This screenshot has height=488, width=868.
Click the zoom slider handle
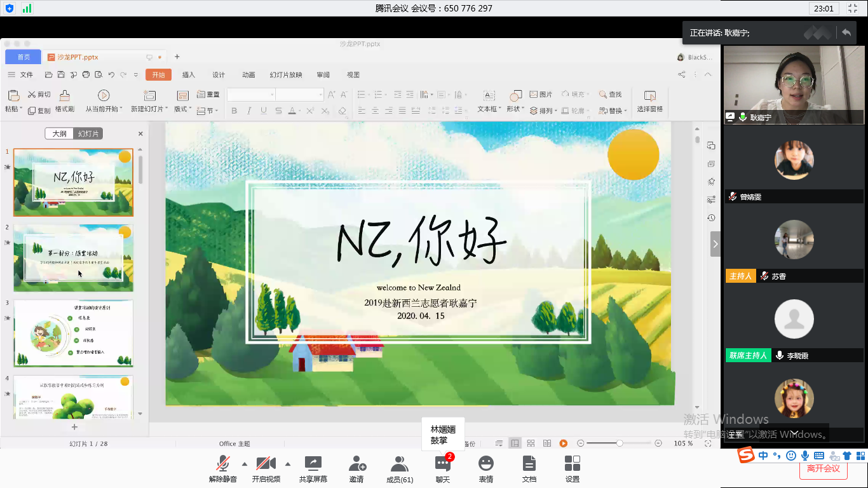pyautogui.click(x=620, y=443)
